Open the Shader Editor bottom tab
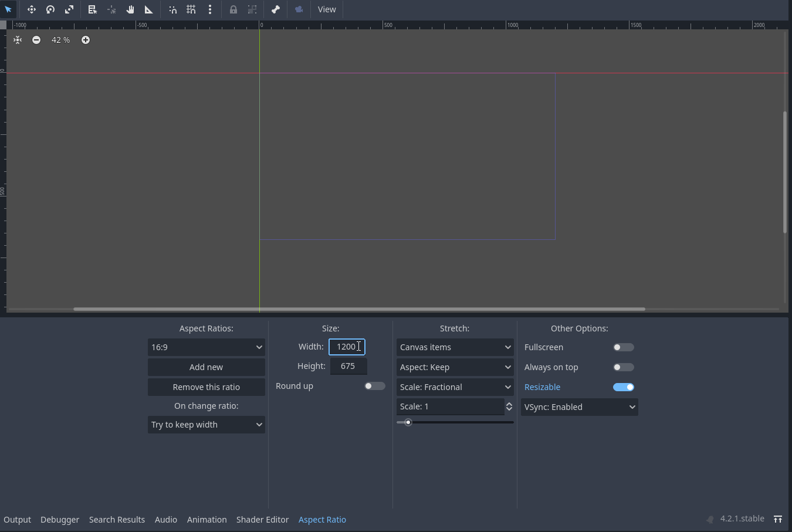Viewport: 792px width, 532px height. tap(263, 520)
